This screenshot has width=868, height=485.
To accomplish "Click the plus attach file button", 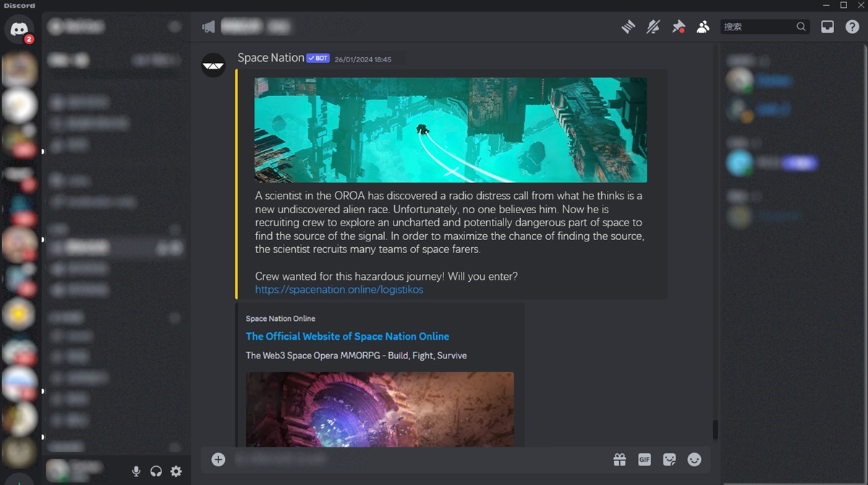I will pyautogui.click(x=218, y=459).
